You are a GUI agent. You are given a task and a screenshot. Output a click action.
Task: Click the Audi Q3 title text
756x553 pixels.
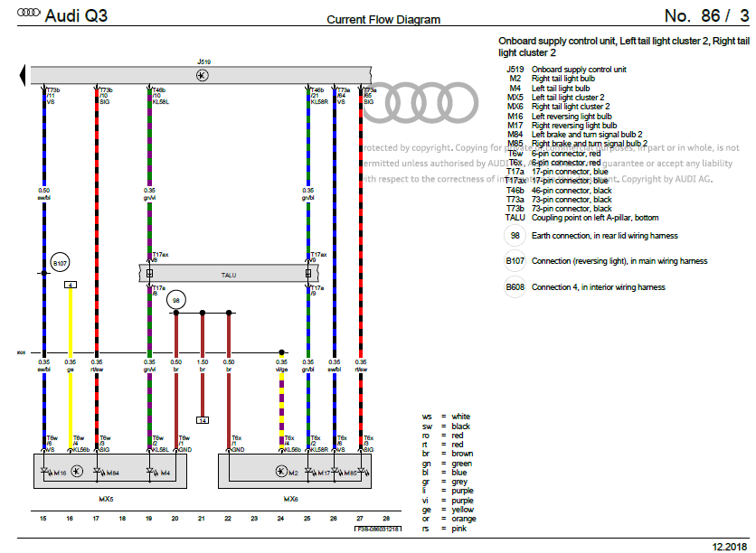coord(75,12)
